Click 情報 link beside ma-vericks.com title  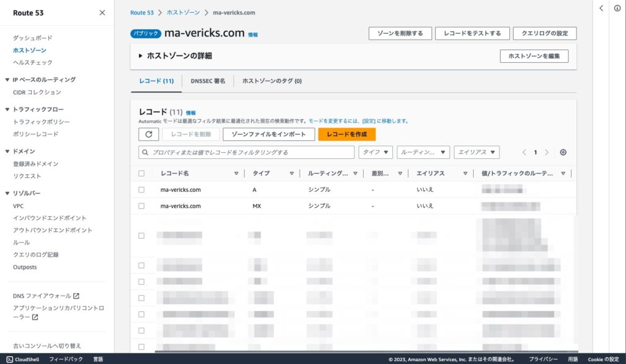pos(252,35)
